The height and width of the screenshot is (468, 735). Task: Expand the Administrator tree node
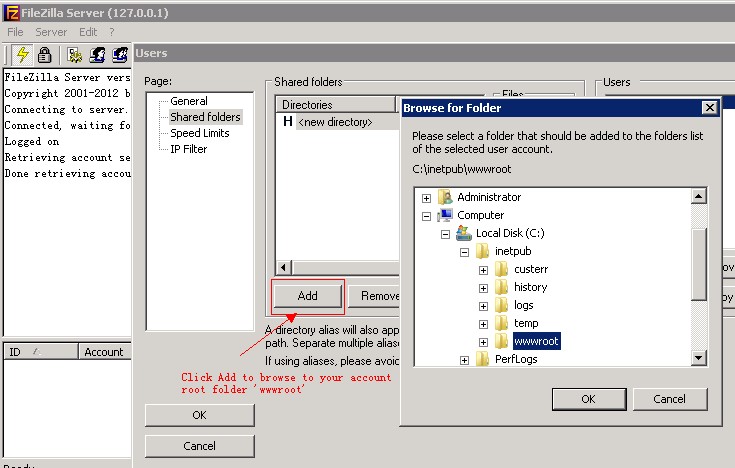[427, 197]
